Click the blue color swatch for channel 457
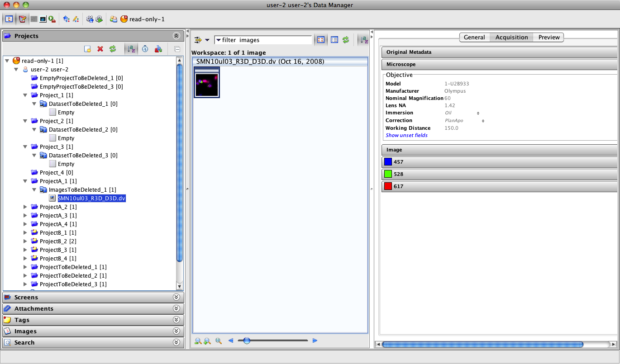Image resolution: width=620 pixels, height=364 pixels. (x=388, y=162)
